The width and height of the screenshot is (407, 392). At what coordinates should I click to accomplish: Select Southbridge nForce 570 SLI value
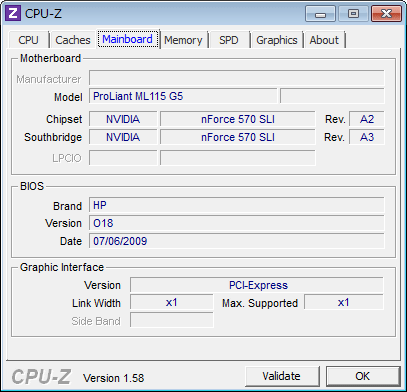[238, 137]
